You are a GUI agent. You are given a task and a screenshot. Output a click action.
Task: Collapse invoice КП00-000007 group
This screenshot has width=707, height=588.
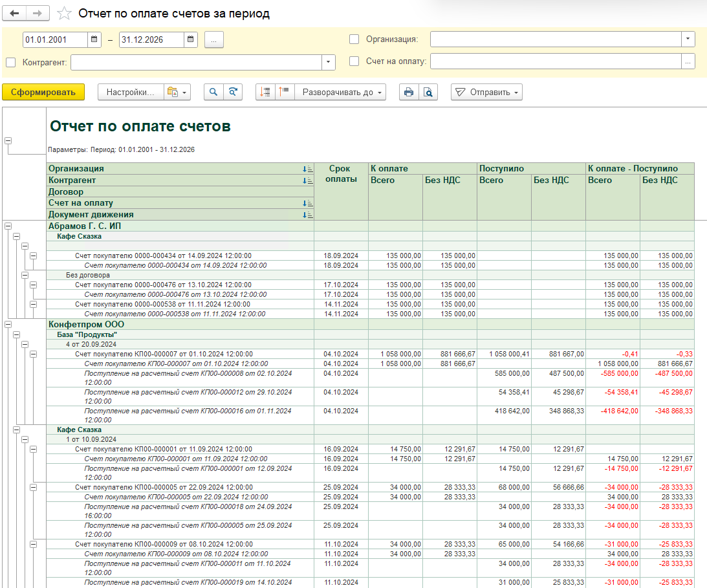coord(34,354)
